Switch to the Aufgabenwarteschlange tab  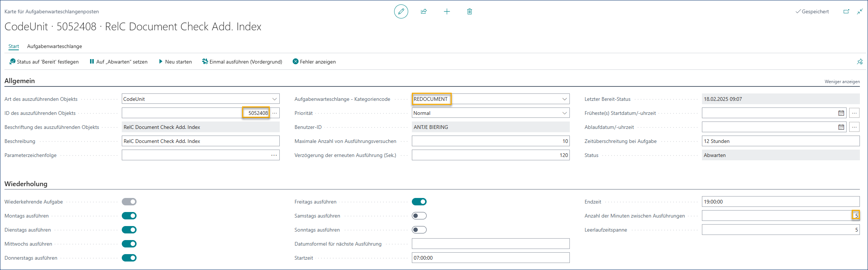click(54, 46)
